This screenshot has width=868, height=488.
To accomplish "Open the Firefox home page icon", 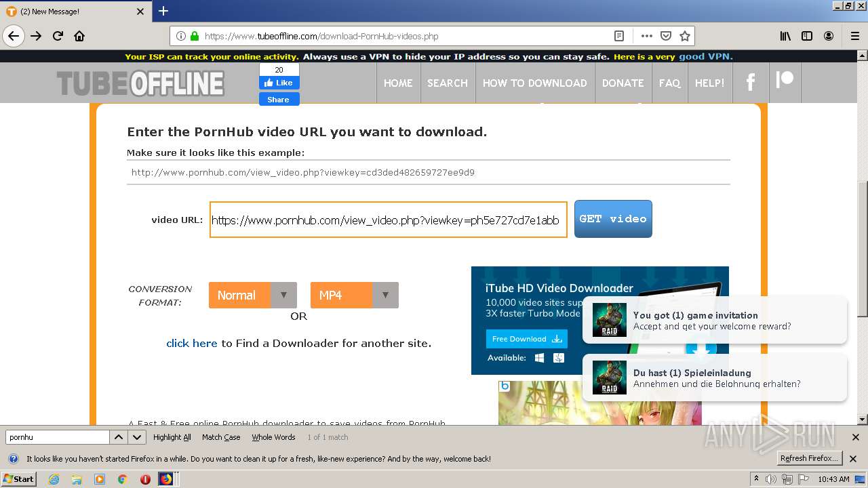I will coord(79,36).
